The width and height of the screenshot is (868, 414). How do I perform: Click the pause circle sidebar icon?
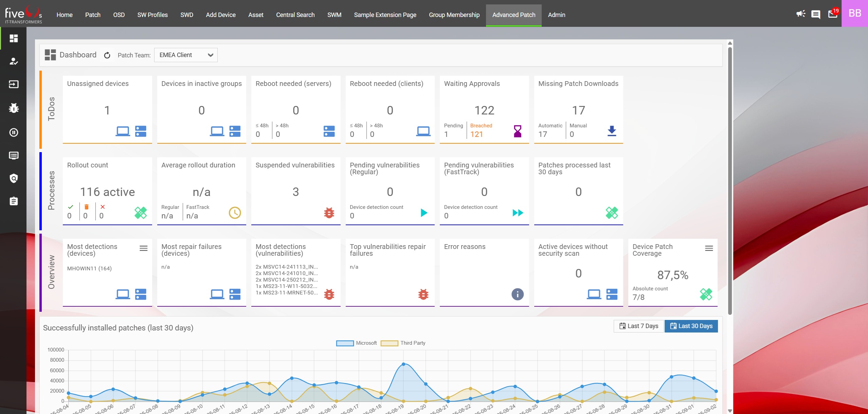tap(14, 132)
